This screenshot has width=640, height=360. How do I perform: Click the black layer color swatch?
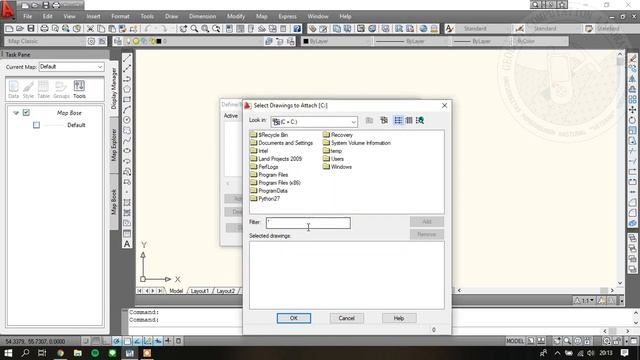coord(159,41)
